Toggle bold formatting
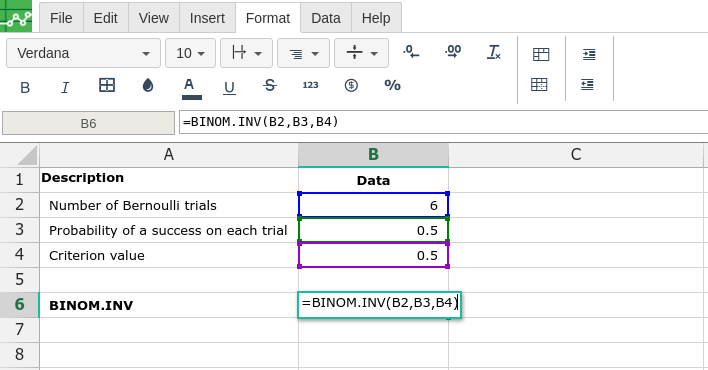Screen dimensions: 708x370 click(x=25, y=87)
